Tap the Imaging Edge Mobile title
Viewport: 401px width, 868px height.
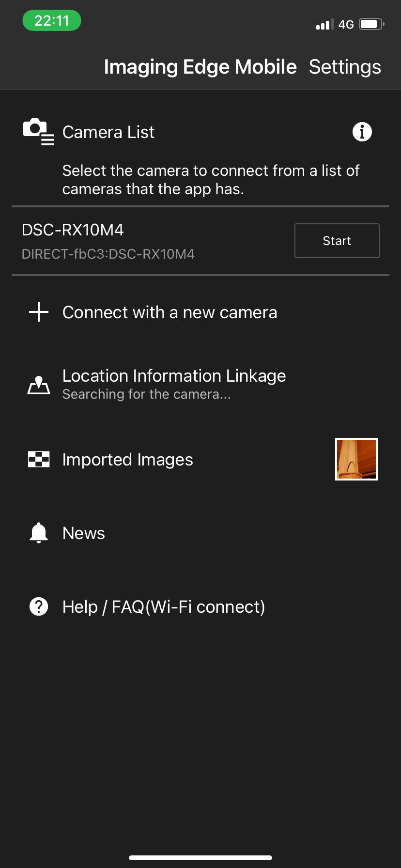point(200,67)
